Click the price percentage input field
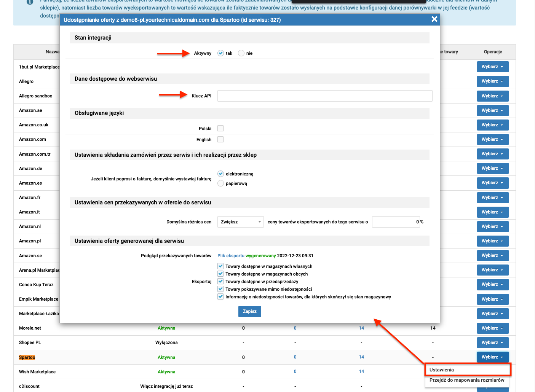Screen dimensions: 535x392 396,222
